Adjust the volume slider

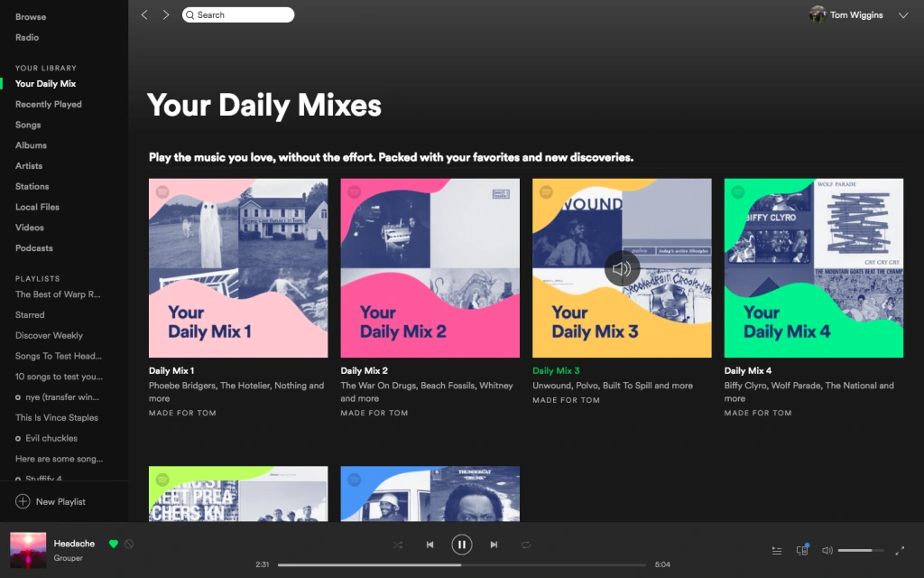(860, 550)
